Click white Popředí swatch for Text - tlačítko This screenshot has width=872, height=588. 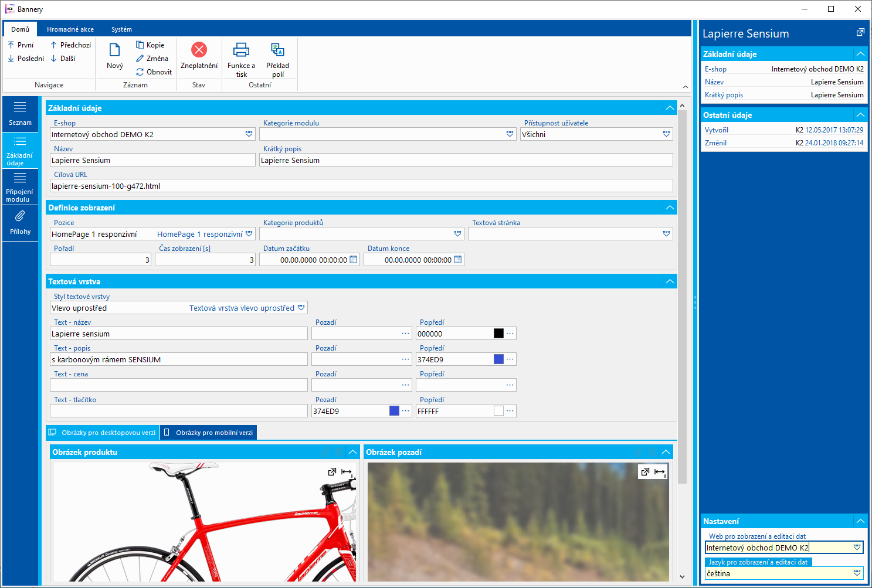coord(498,411)
